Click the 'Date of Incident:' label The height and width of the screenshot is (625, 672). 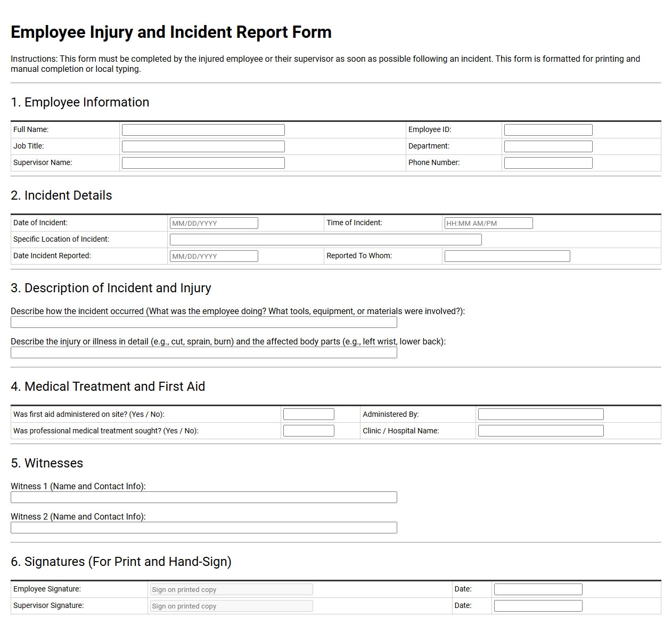(x=40, y=223)
